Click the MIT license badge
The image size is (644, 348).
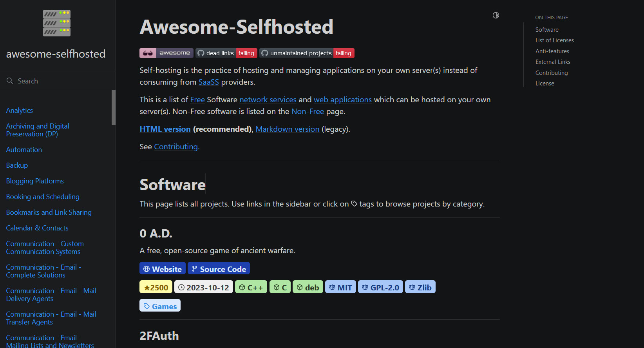341,287
